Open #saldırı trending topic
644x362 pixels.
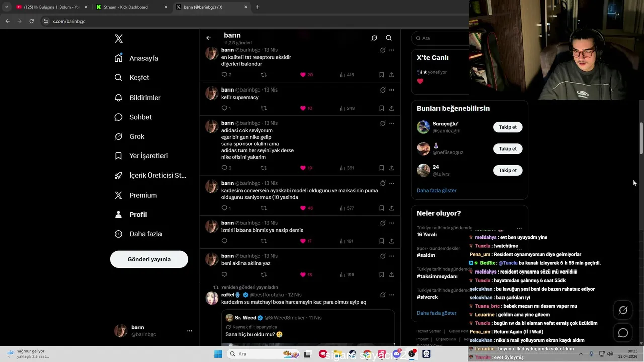[x=426, y=255]
